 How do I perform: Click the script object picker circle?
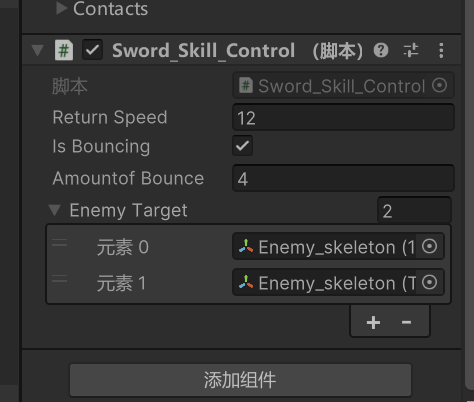[x=439, y=85]
